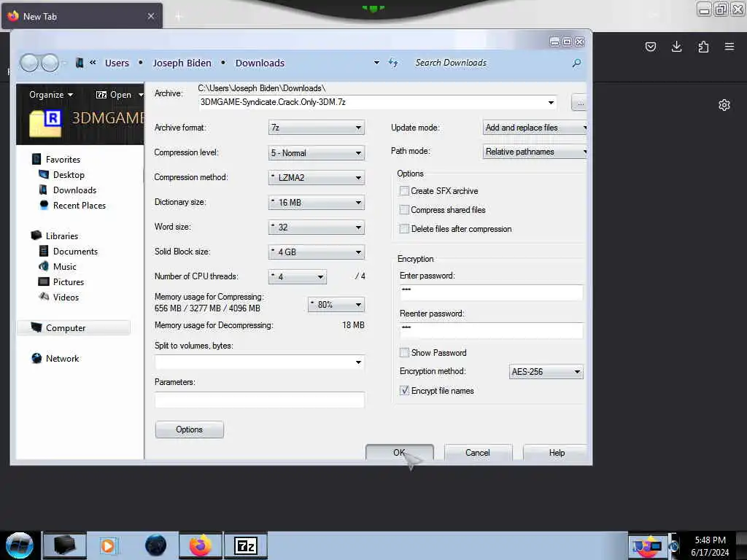This screenshot has width=747, height=560.
Task: Click the Explorer back navigation button
Action: (x=29, y=63)
